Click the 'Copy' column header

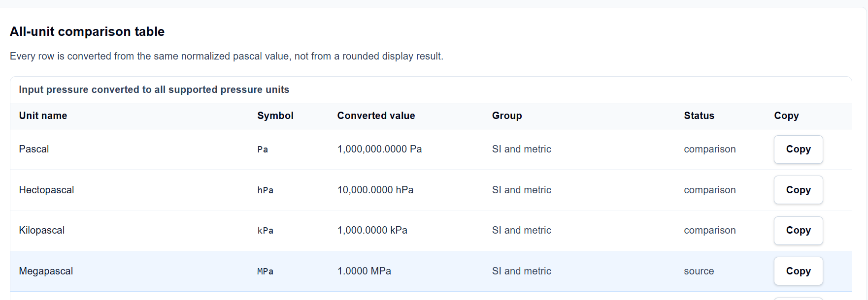tap(786, 116)
